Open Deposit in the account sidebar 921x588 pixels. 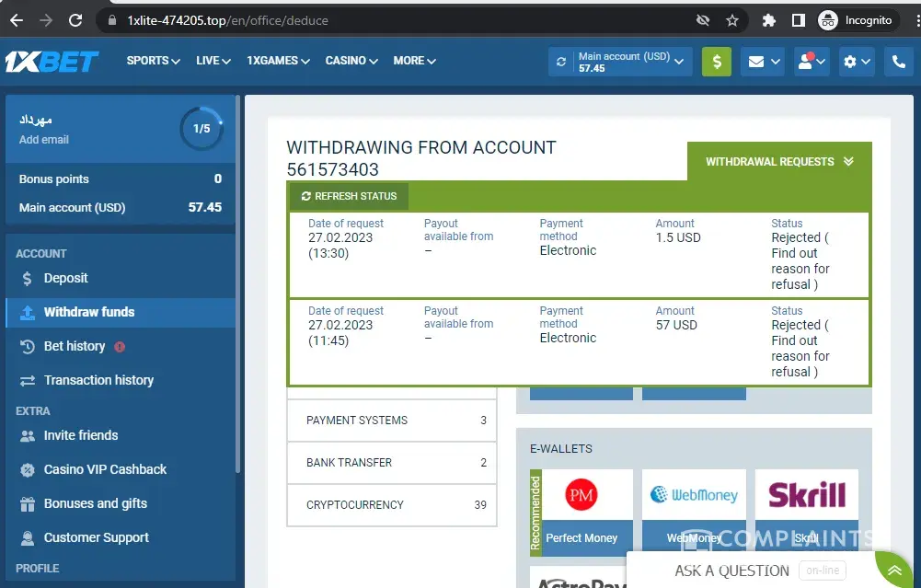[x=121, y=278]
